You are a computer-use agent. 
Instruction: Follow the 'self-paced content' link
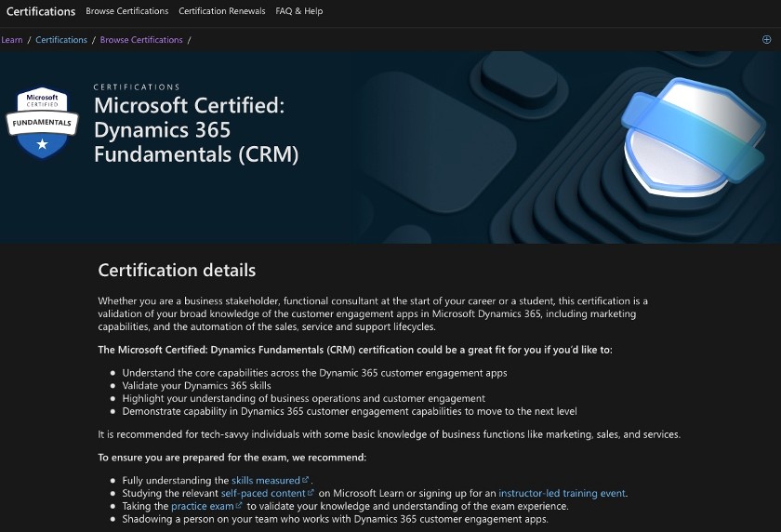(263, 493)
